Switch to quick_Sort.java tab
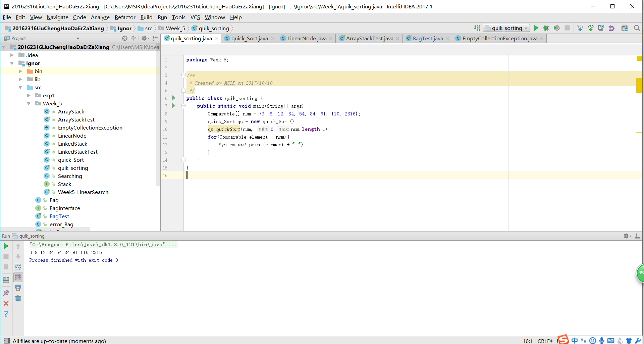Viewport: 644px width, 344px height. click(x=249, y=38)
